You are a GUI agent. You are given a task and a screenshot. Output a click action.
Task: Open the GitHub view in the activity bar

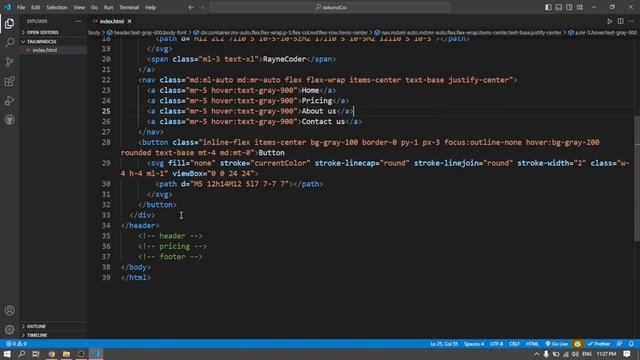pos(9,120)
